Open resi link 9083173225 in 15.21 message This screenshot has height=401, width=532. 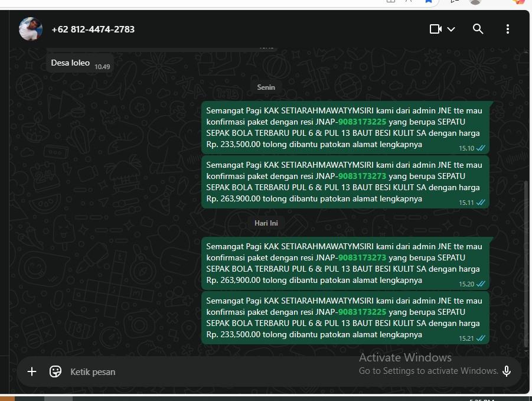click(362, 312)
